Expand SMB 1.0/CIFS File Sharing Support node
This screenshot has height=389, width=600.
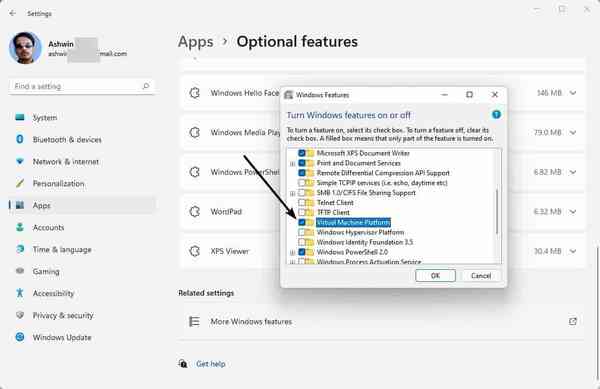tap(292, 193)
